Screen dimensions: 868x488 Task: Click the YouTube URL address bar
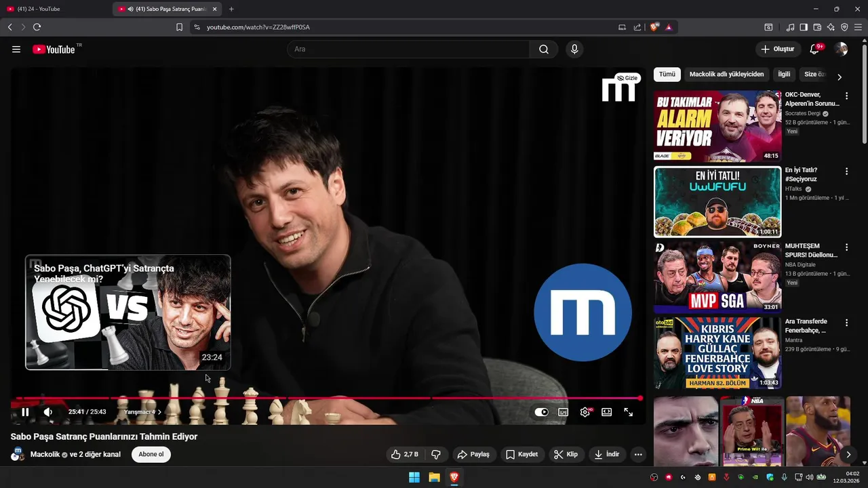pyautogui.click(x=400, y=27)
